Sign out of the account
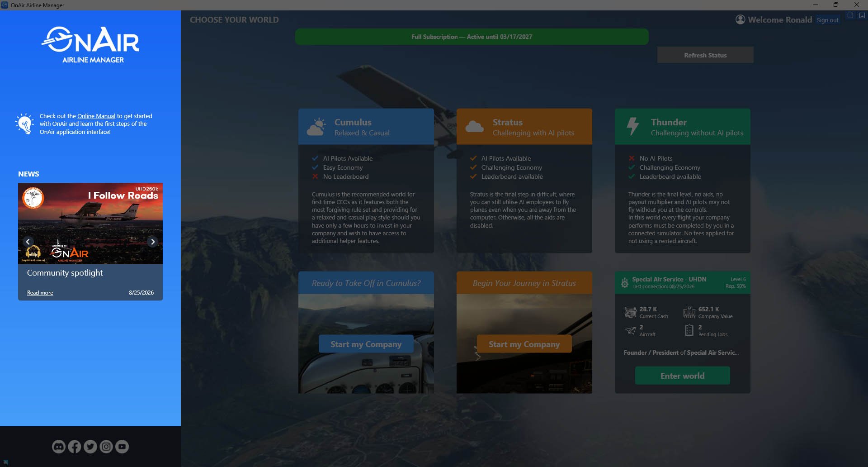868x467 pixels. 827,20
